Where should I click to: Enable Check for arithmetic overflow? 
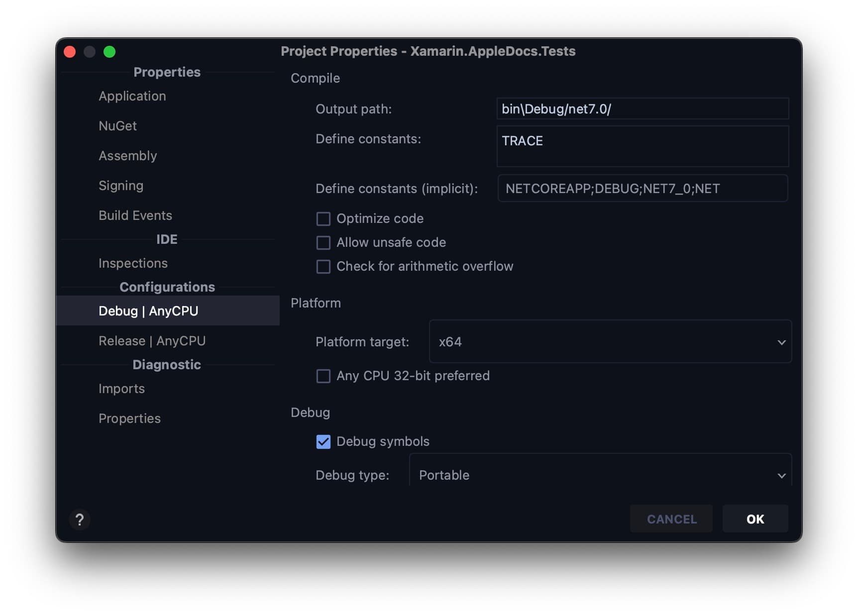(x=323, y=267)
